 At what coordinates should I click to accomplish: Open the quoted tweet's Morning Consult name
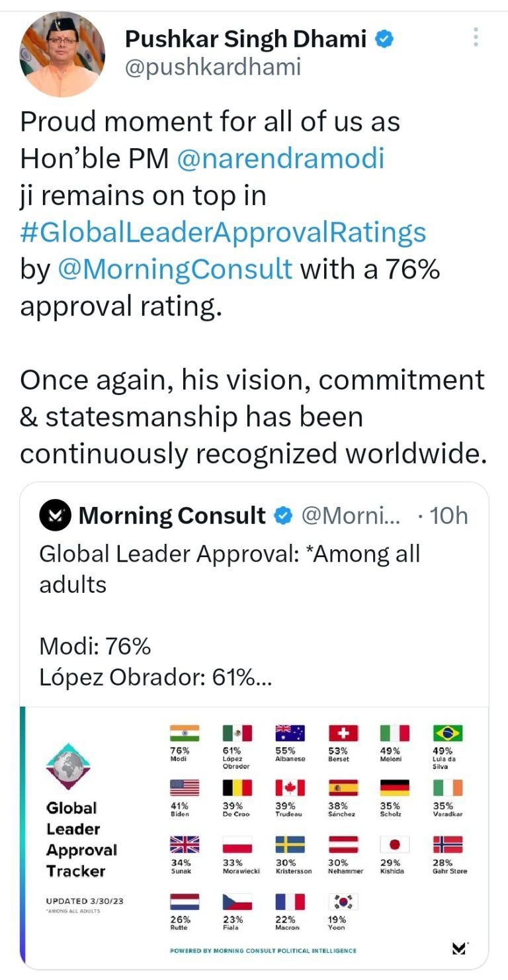pos(172,516)
